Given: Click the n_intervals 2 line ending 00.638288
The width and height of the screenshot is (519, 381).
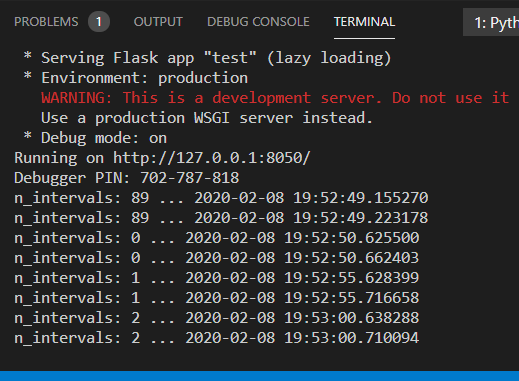Looking at the screenshot, I should (217, 318).
